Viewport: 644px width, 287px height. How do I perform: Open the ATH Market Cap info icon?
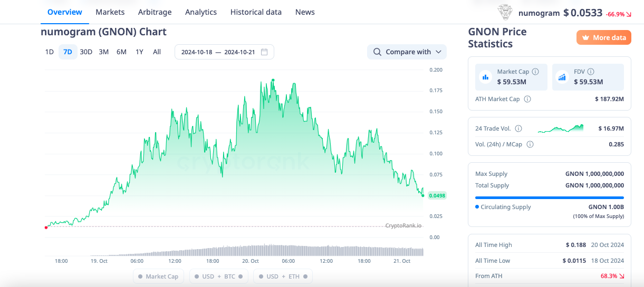(x=527, y=99)
